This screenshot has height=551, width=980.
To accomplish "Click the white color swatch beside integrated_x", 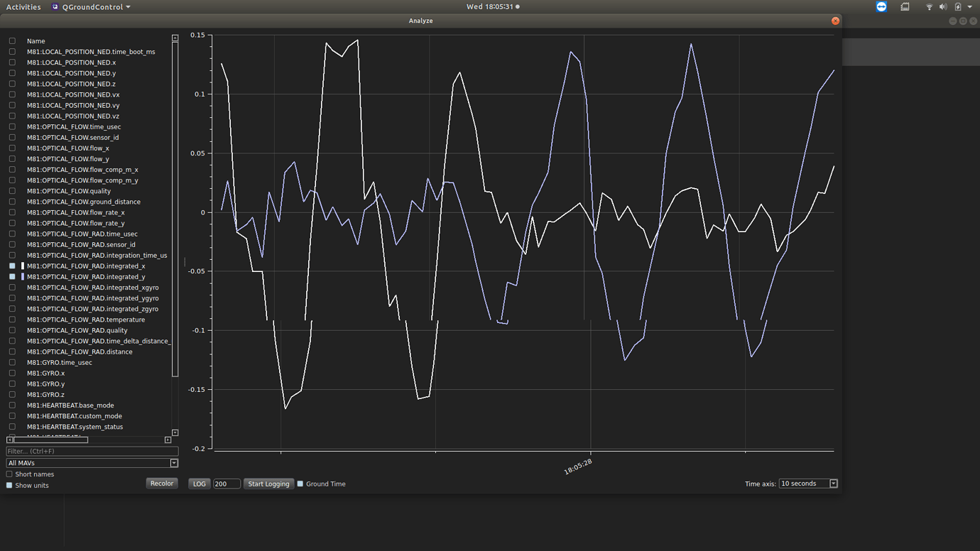I will 22,266.
